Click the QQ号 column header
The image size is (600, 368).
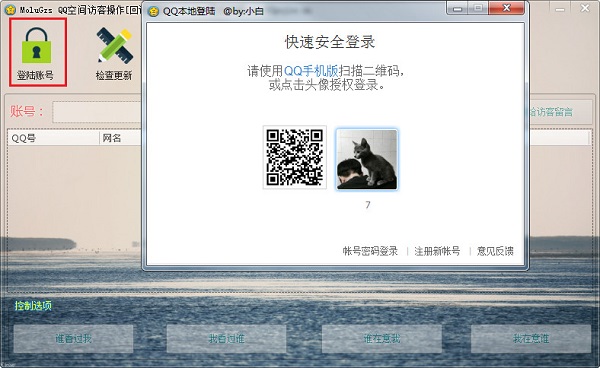click(x=53, y=138)
